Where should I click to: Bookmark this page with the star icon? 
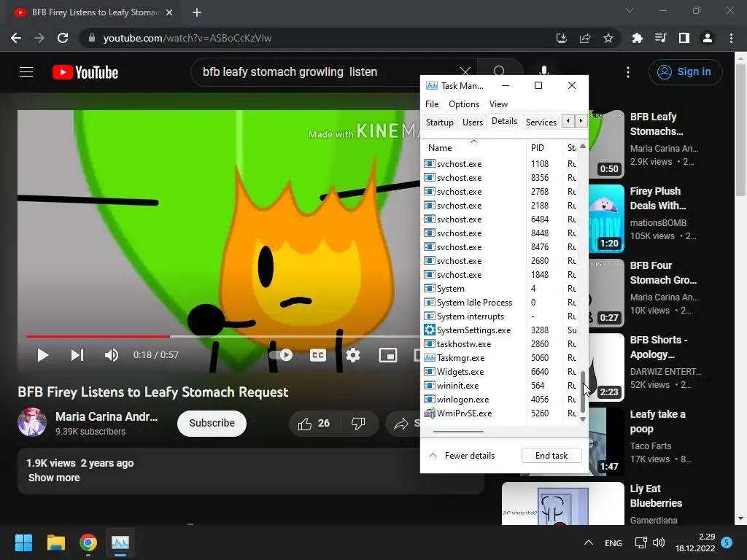[608, 38]
